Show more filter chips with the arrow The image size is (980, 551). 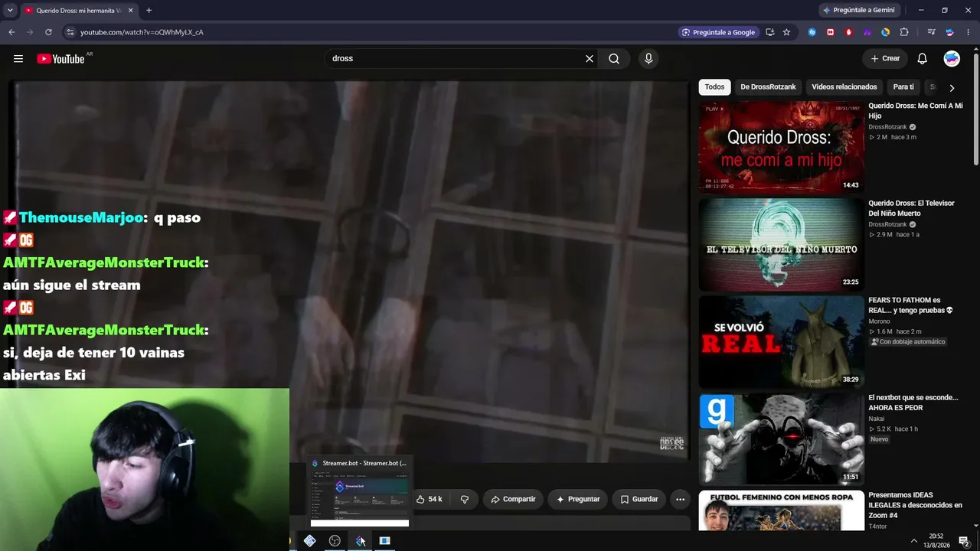point(952,87)
